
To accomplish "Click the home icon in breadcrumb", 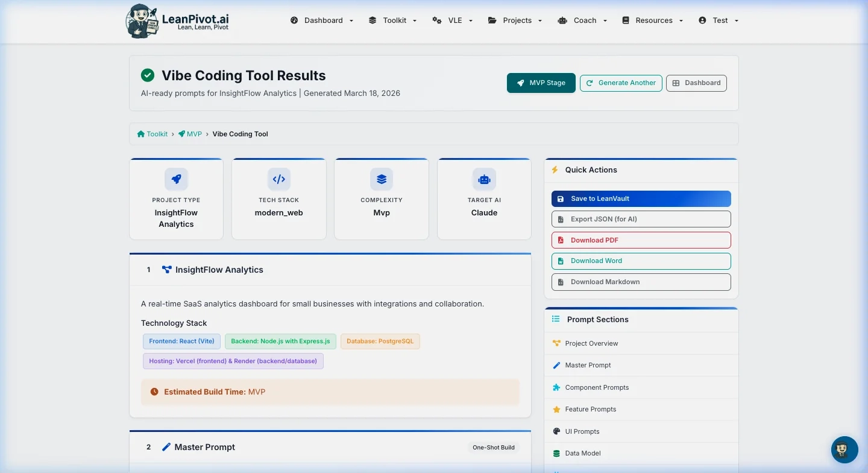I will point(141,134).
